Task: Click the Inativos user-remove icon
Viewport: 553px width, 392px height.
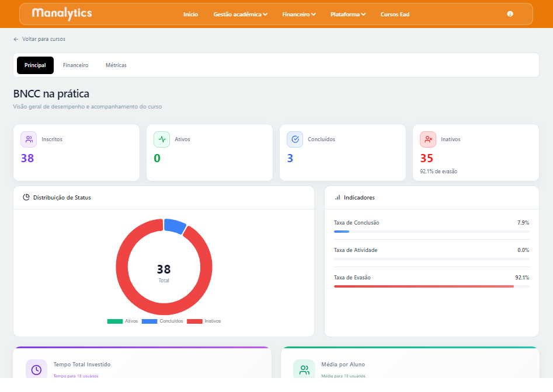Action: 428,139
